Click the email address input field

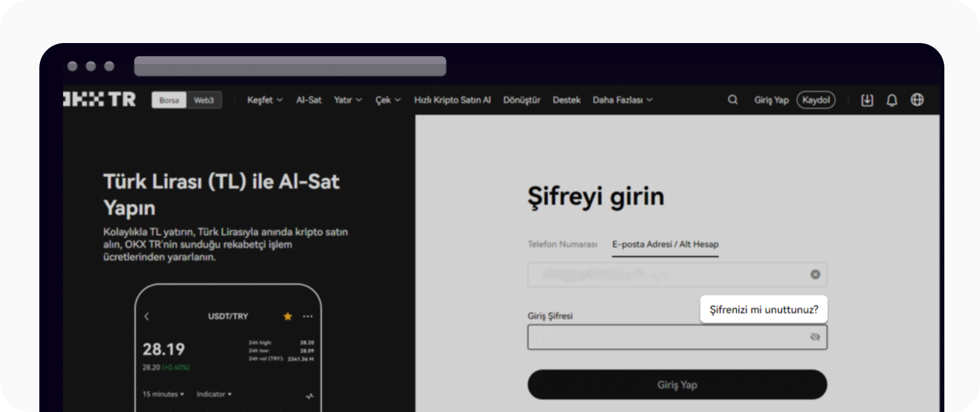point(678,274)
